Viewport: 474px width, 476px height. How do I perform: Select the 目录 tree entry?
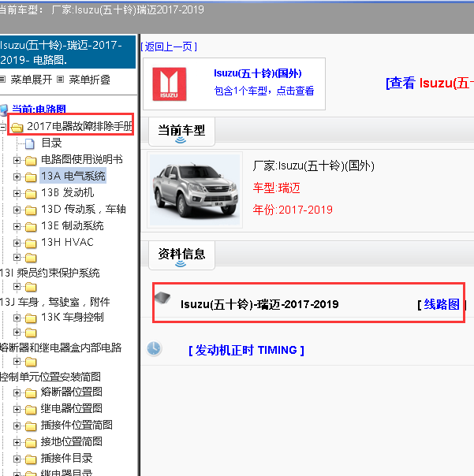(x=51, y=143)
